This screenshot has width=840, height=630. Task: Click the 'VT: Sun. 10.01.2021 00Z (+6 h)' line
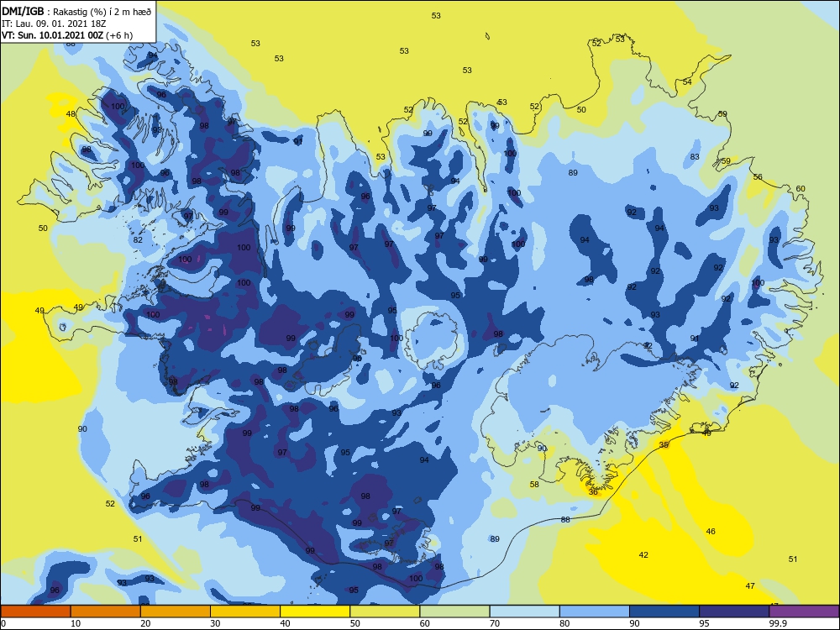[67, 35]
